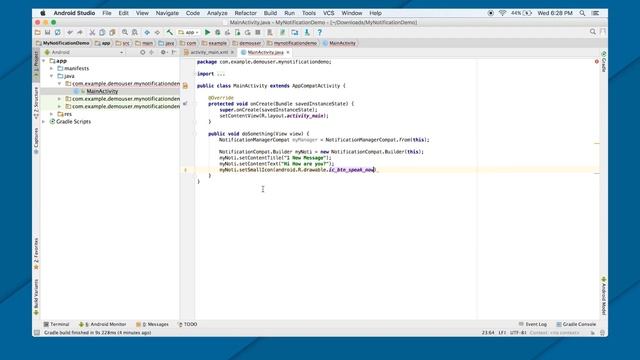
Task: Open the File menu
Action: click(107, 13)
